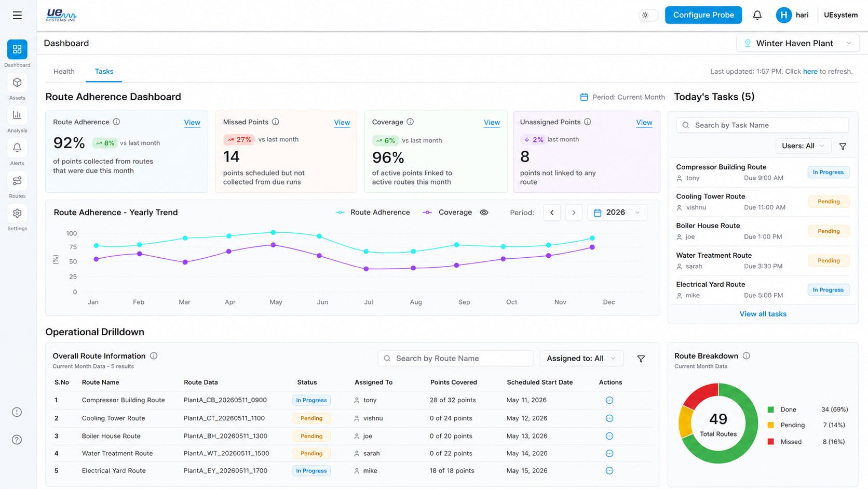Open the Water Treatment Route task

pyautogui.click(x=763, y=260)
